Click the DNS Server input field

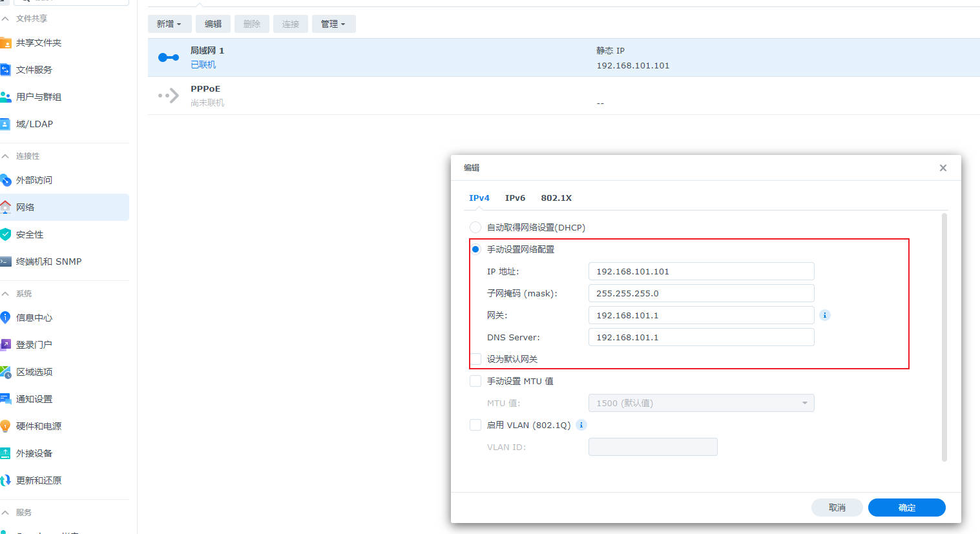(x=701, y=337)
